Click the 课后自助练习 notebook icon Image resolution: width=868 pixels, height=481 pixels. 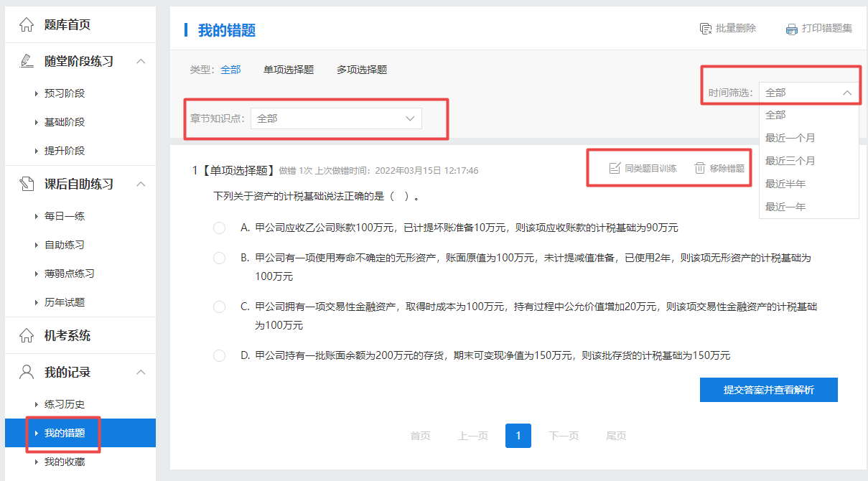pos(27,184)
